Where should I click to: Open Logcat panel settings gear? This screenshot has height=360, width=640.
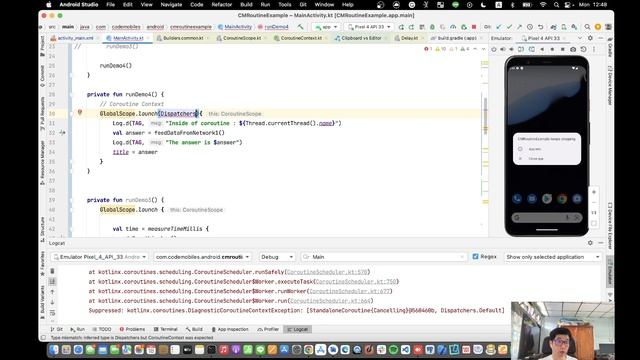pyautogui.click(x=590, y=243)
